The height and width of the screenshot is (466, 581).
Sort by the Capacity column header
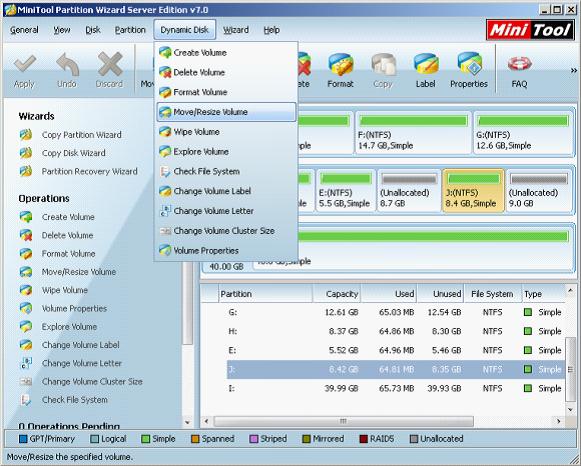tap(336, 294)
